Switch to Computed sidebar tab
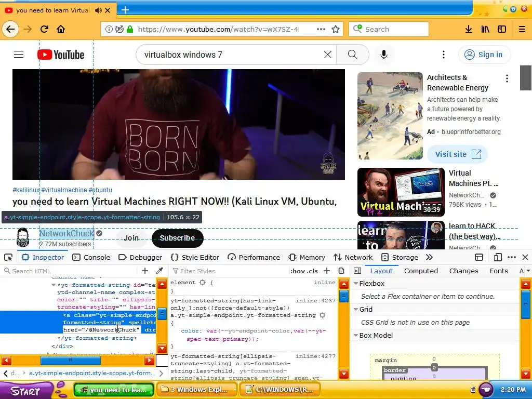The image size is (532, 399). (421, 271)
